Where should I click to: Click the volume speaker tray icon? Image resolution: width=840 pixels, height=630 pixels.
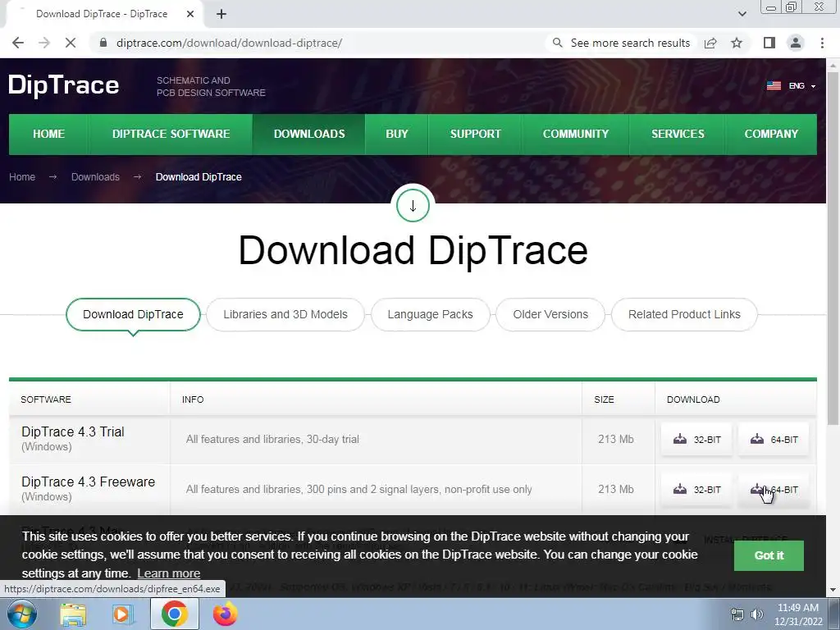(x=757, y=614)
